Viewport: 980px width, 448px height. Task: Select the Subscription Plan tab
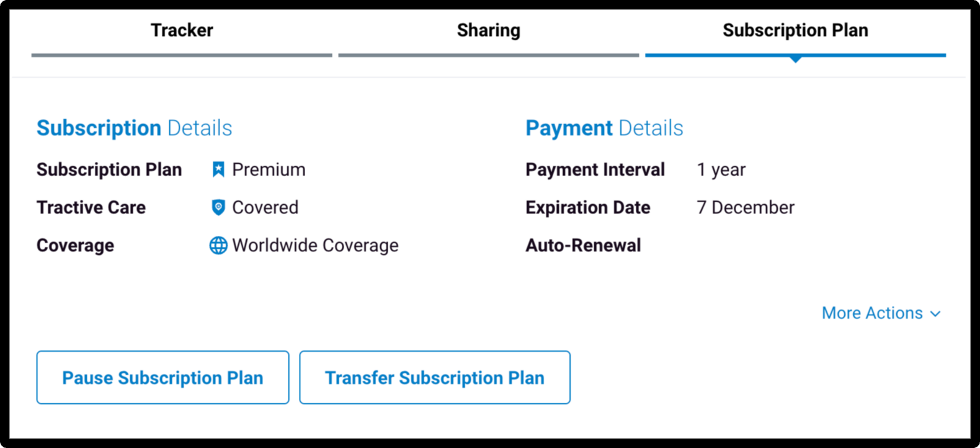[795, 30]
